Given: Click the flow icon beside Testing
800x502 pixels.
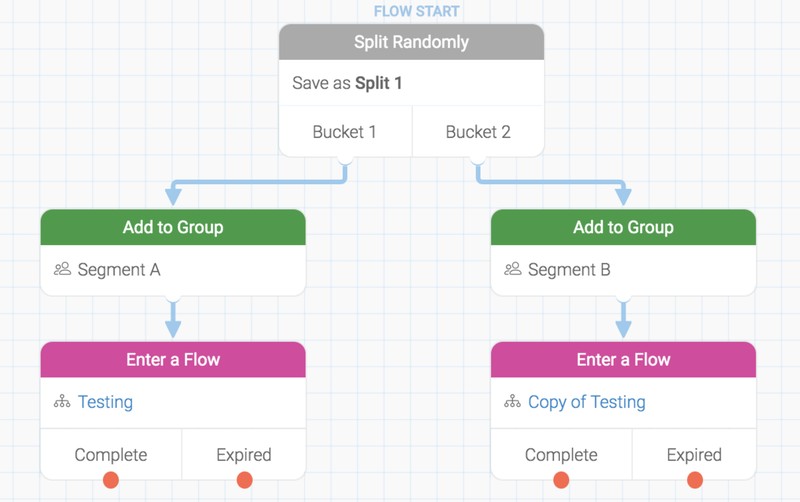Looking at the screenshot, I should [x=62, y=402].
